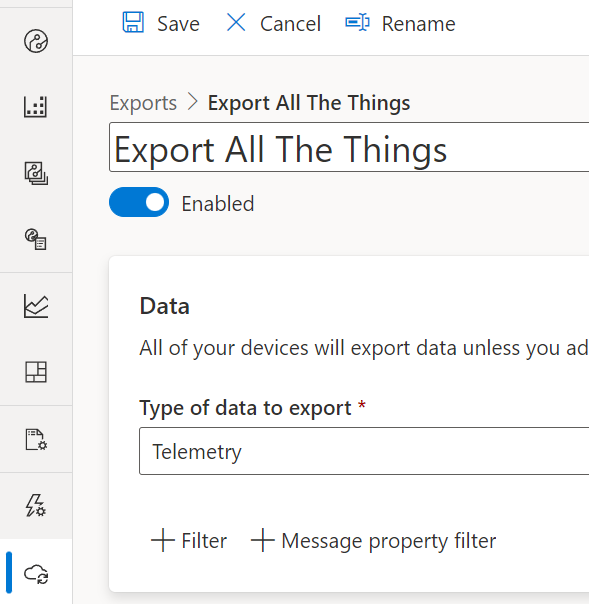Open the Data export cloud icon
The height and width of the screenshot is (604, 589).
[x=36, y=574]
